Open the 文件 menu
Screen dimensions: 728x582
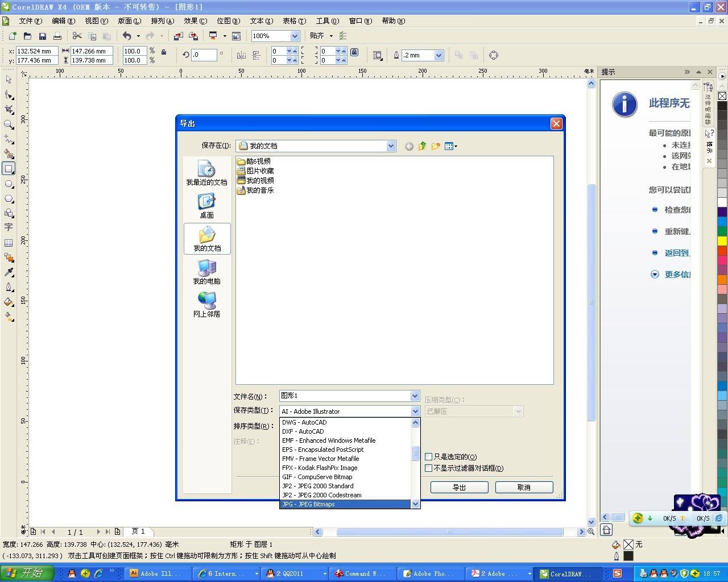[x=31, y=21]
